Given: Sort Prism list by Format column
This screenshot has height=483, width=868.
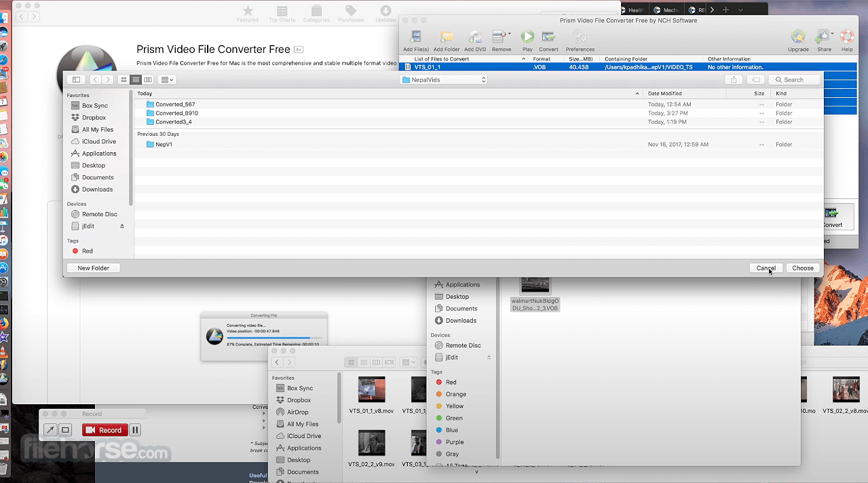Looking at the screenshot, I should point(542,59).
